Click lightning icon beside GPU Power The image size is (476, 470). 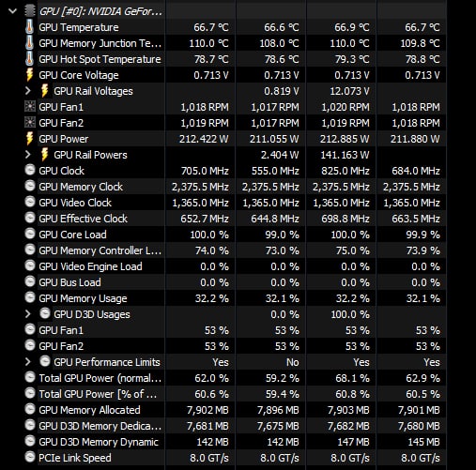click(x=29, y=139)
